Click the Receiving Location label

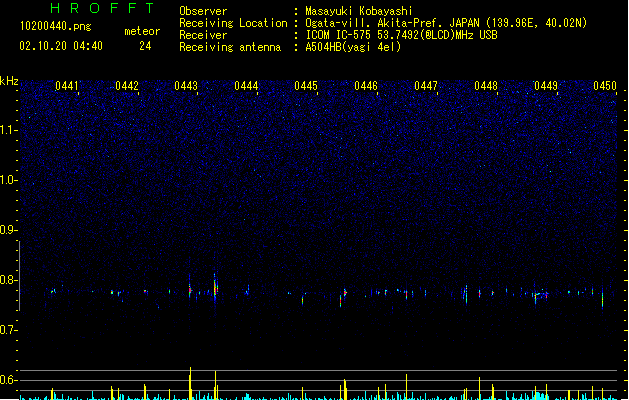[x=233, y=23]
